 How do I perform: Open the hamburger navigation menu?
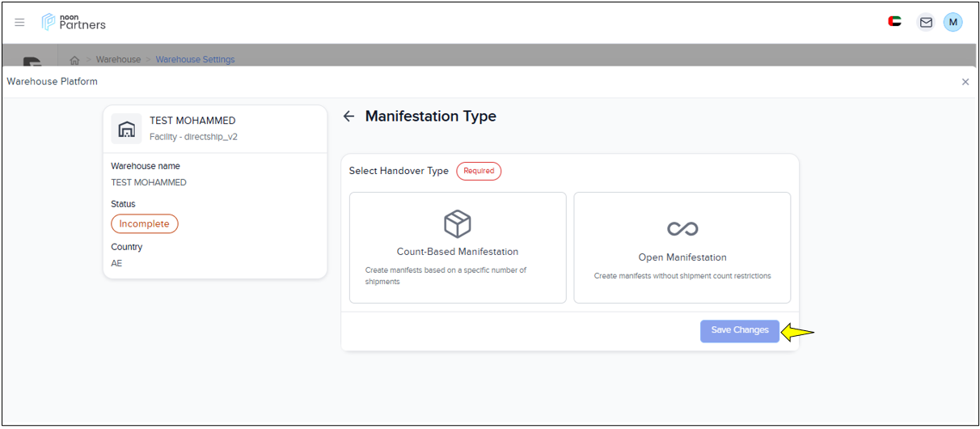click(x=20, y=23)
